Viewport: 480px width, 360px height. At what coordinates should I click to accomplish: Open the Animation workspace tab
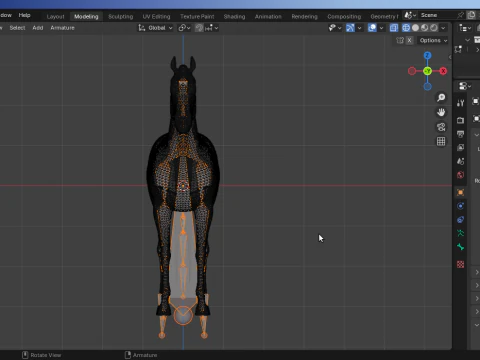tap(268, 16)
